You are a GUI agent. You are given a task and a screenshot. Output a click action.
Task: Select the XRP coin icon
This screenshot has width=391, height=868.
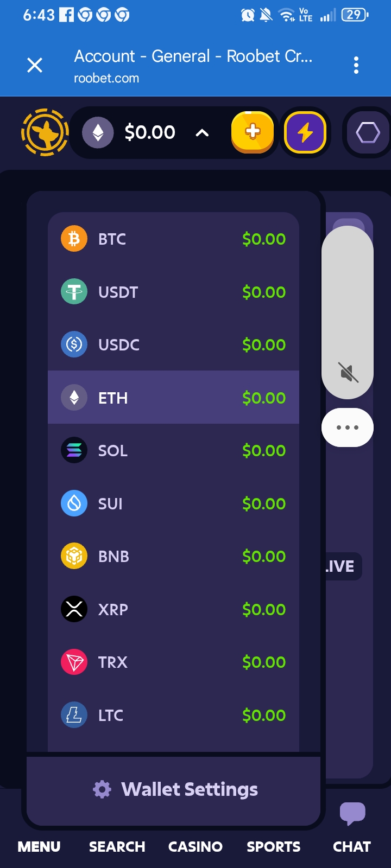click(74, 609)
